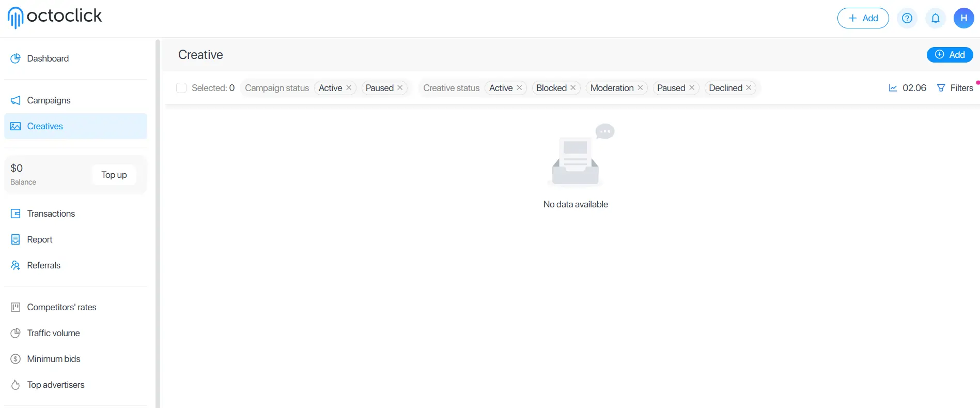Open the Filters panel
Viewport: 980px width, 408px height.
pyautogui.click(x=955, y=88)
